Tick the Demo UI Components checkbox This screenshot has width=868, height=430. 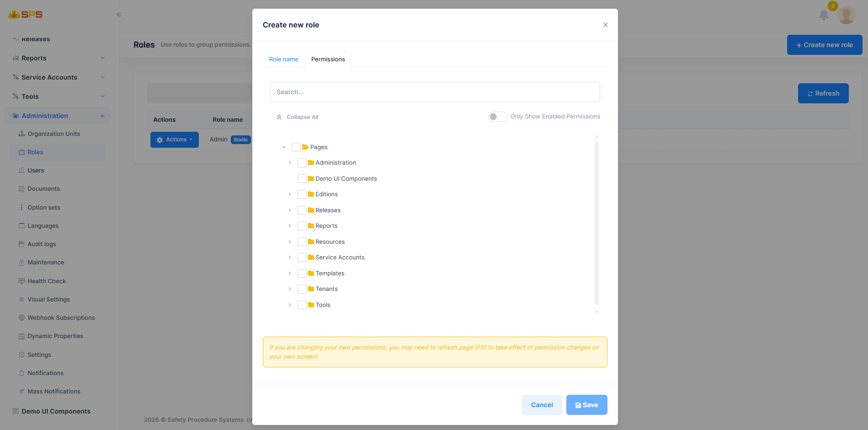pos(302,178)
